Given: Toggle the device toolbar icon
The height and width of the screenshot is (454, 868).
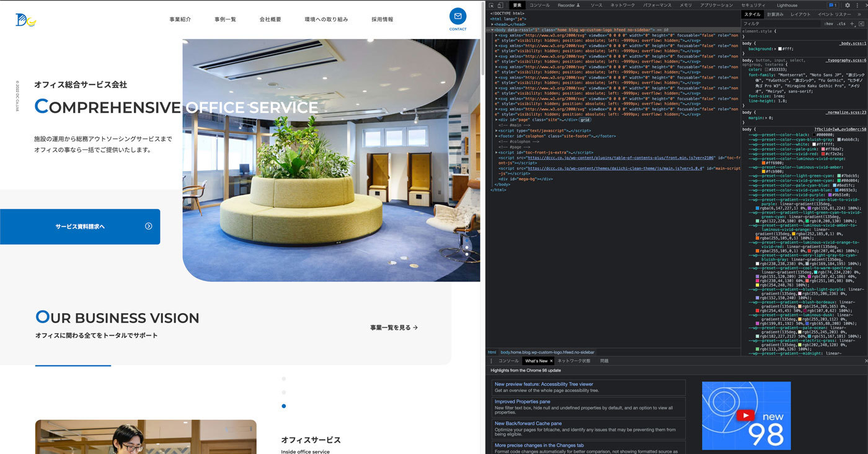Looking at the screenshot, I should [x=500, y=5].
